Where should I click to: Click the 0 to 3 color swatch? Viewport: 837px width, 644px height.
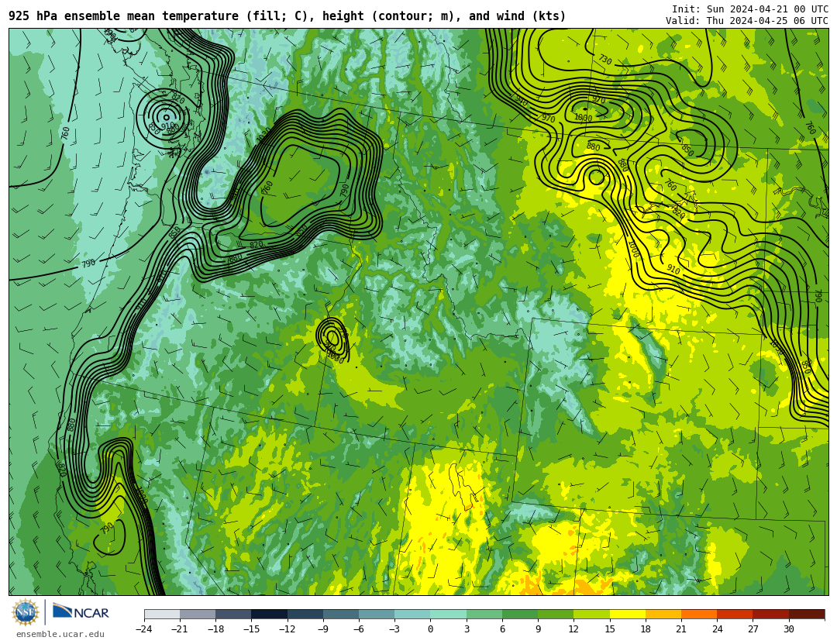449,614
